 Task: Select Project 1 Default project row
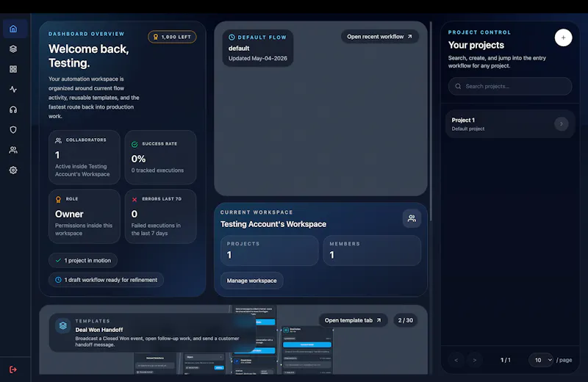click(x=510, y=124)
